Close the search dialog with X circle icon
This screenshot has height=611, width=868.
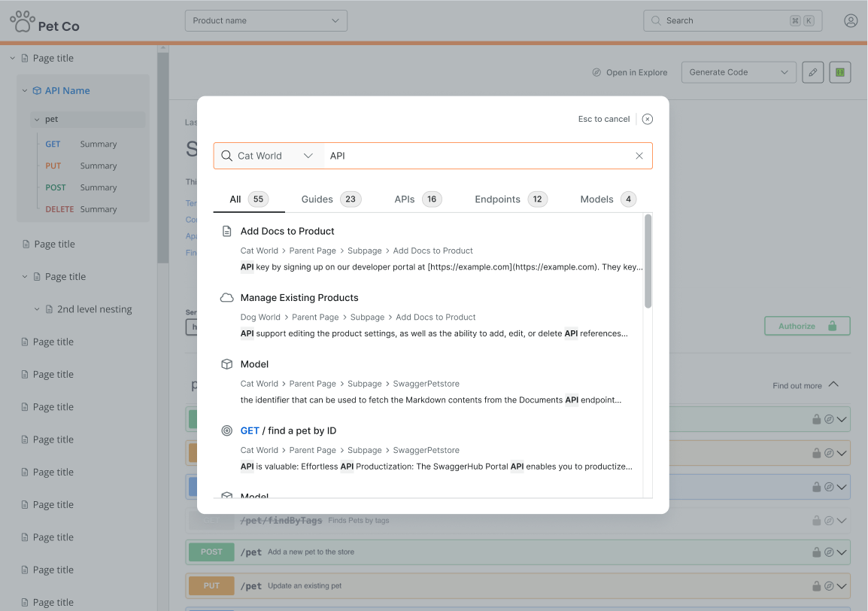point(647,119)
